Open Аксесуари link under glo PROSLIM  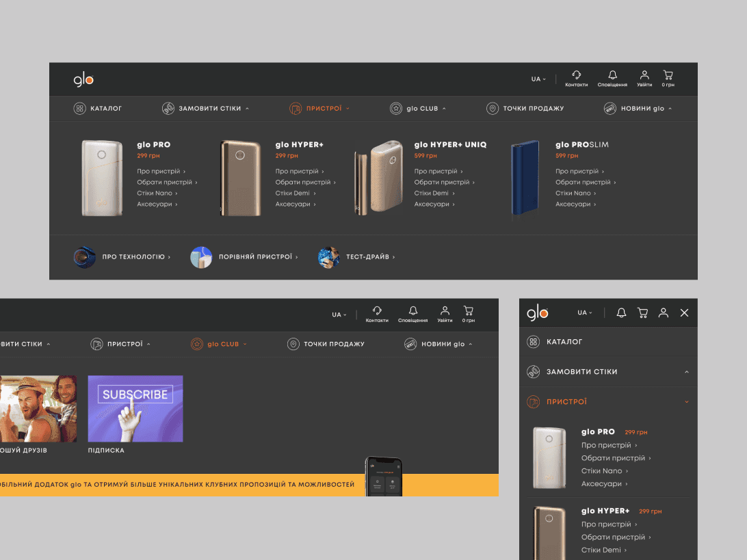click(575, 204)
